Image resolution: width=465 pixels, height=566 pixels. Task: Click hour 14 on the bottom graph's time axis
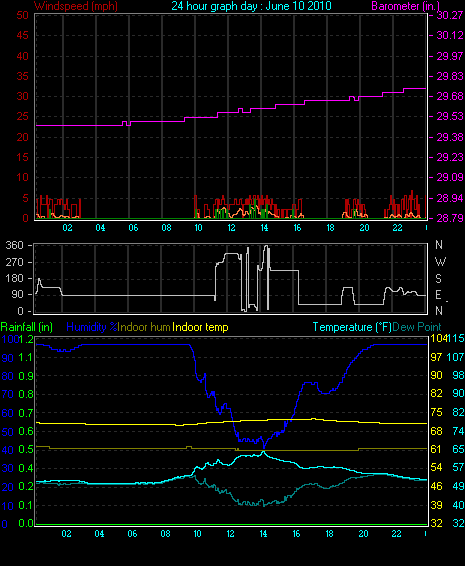263,534
